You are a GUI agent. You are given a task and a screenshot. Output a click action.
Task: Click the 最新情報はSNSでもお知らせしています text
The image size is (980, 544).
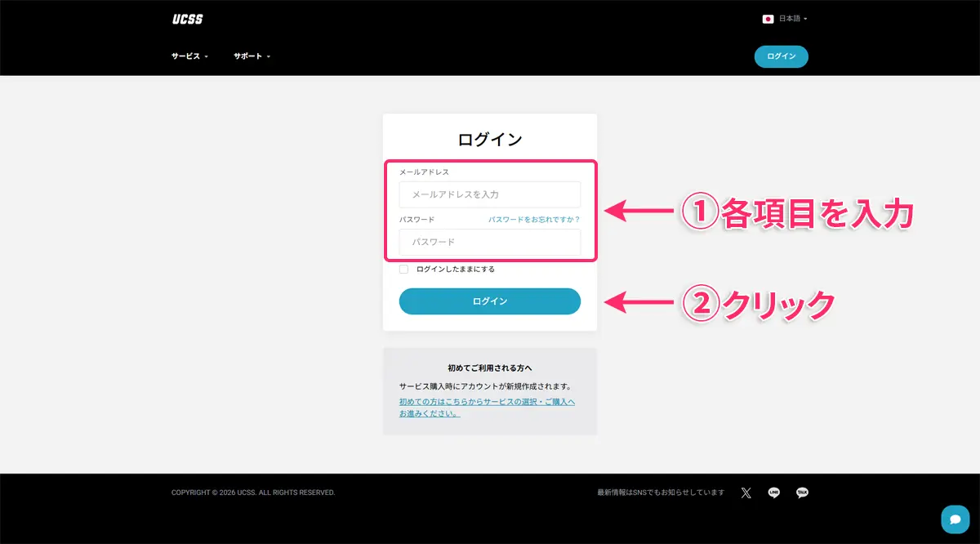661,493
